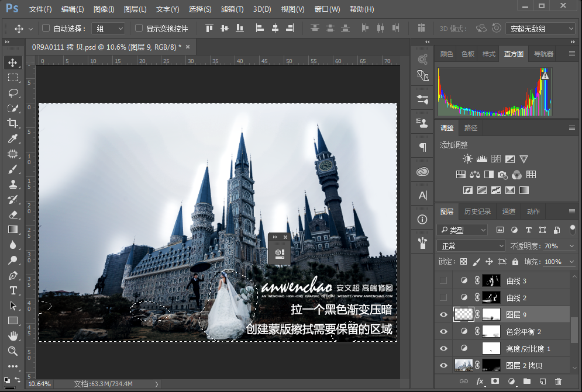
Task: Select the Zoom tool
Action: click(13, 351)
